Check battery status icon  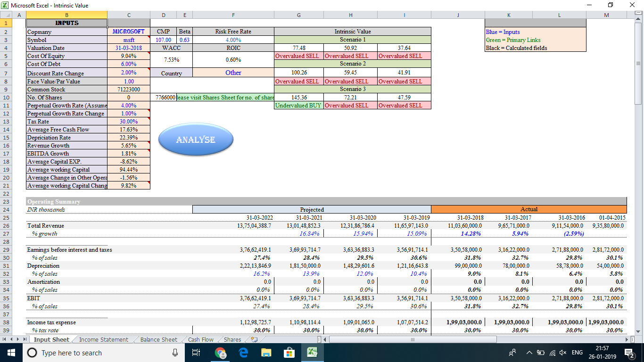(540, 353)
